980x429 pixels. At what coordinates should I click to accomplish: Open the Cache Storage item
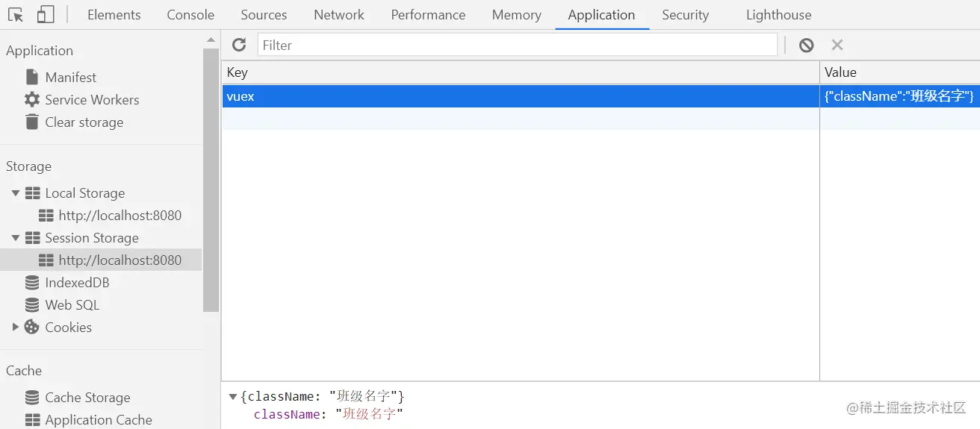point(87,398)
